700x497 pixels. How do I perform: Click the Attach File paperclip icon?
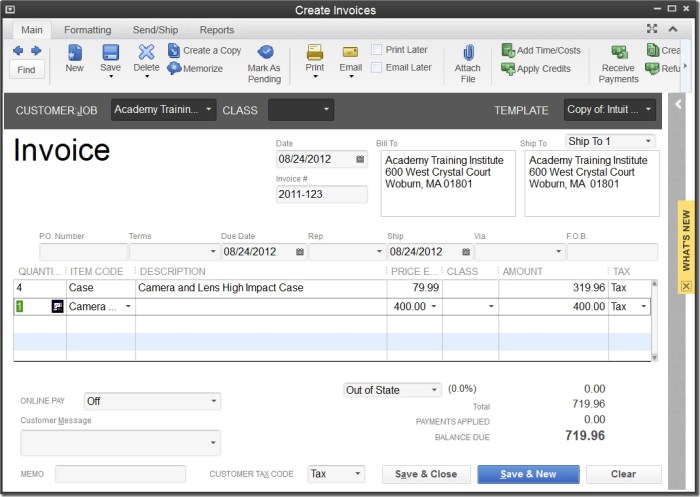point(468,53)
